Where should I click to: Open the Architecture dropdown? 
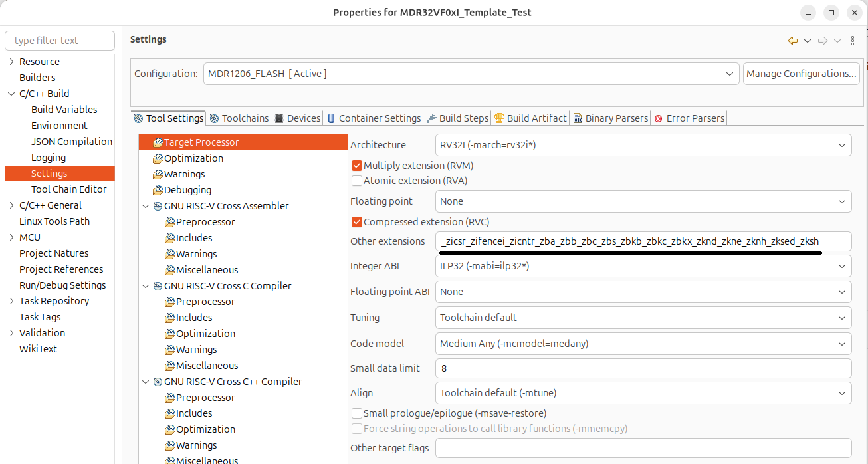point(643,145)
